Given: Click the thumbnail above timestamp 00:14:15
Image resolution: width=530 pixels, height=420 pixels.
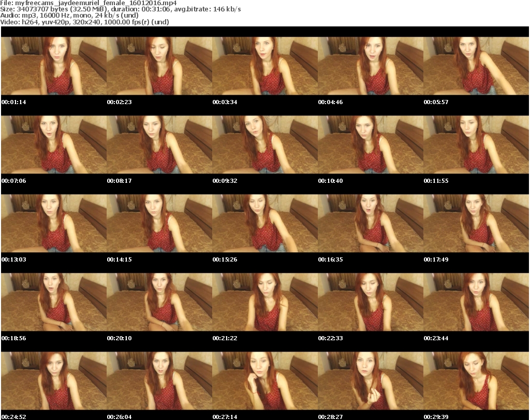Looking at the screenshot, I should [x=159, y=223].
